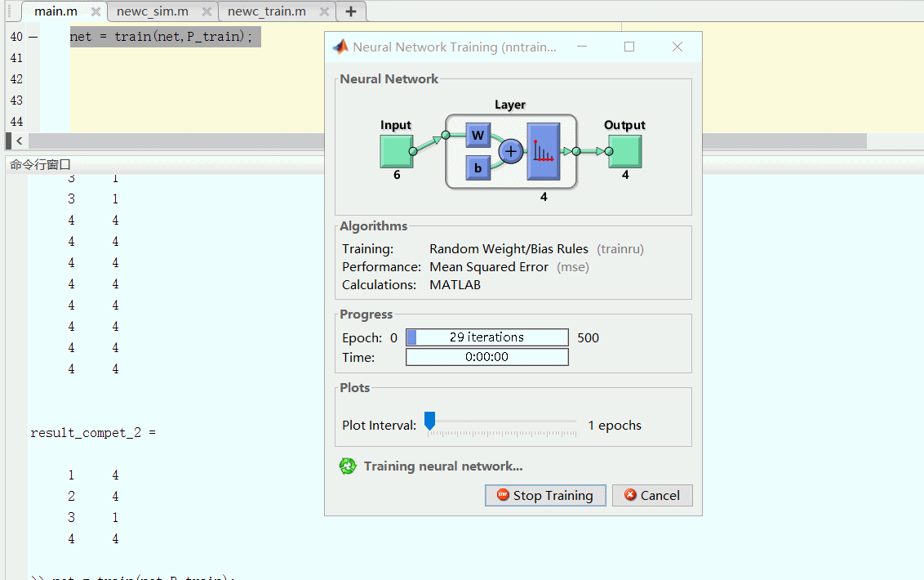Click the editor horizontal scrollbar left arrow
Viewport: 924px width, 580px height.
click(20, 141)
